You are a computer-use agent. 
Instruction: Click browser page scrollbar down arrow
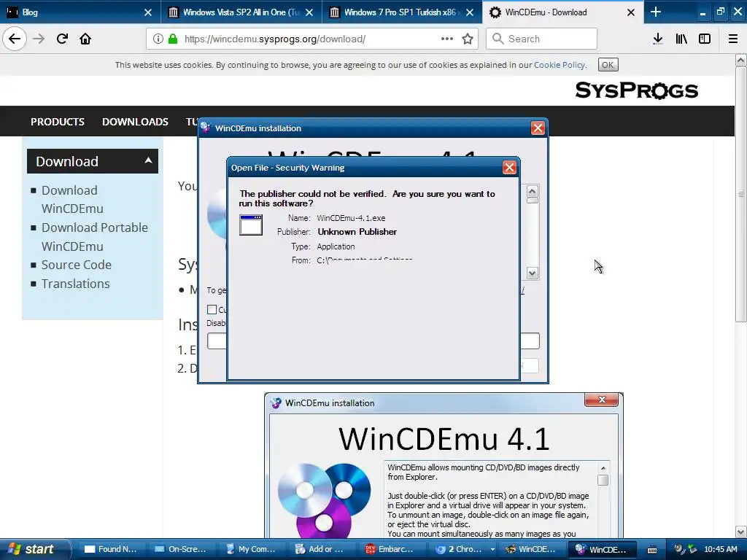click(740, 532)
